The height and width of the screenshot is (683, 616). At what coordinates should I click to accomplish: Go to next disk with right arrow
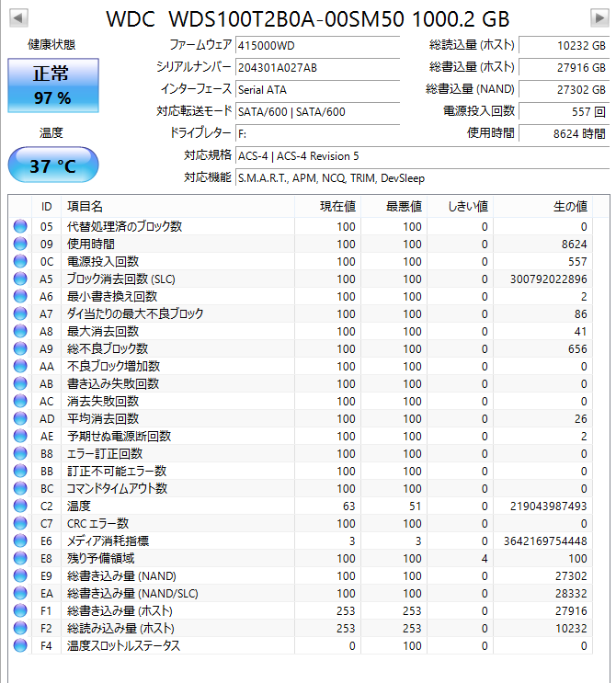click(x=599, y=18)
